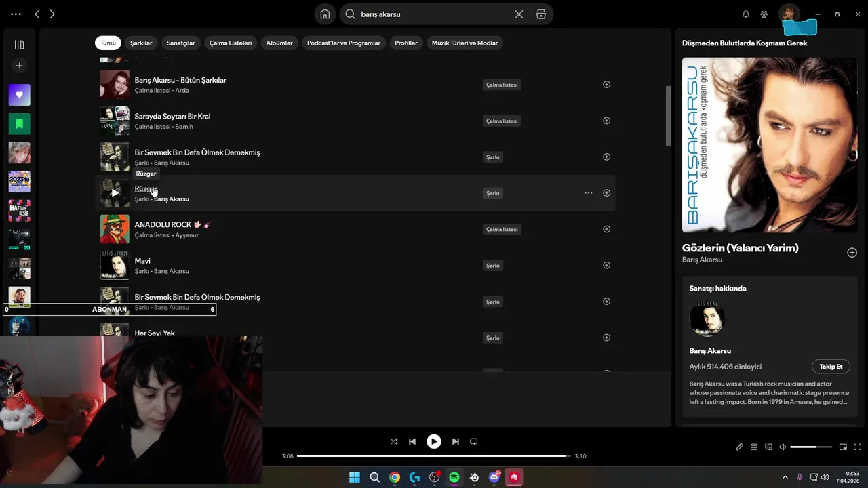Open the Spotify three-dots main menu

click(x=16, y=14)
